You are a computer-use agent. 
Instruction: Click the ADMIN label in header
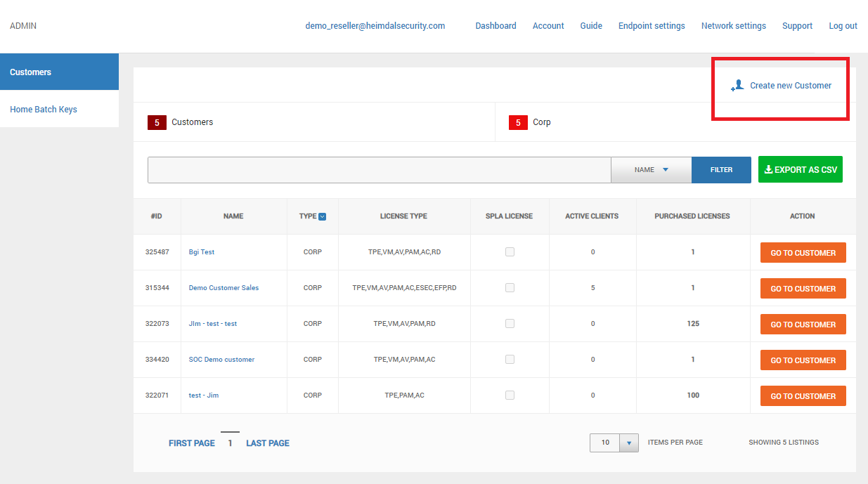23,26
